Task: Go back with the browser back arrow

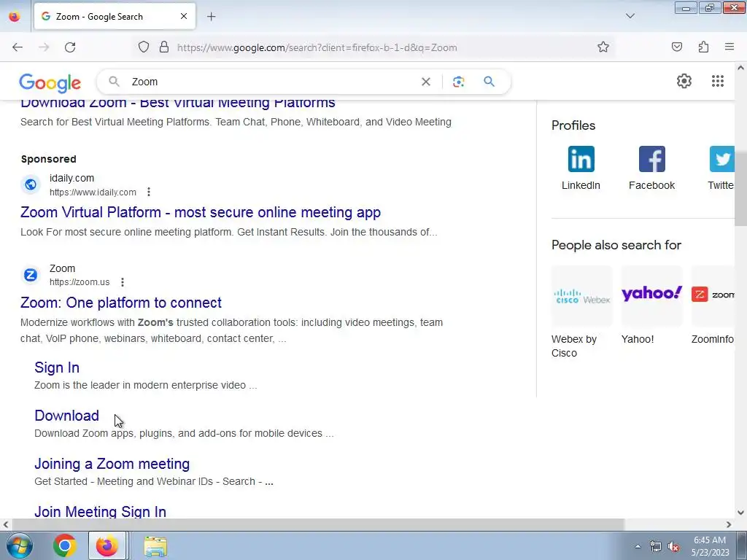Action: point(18,47)
